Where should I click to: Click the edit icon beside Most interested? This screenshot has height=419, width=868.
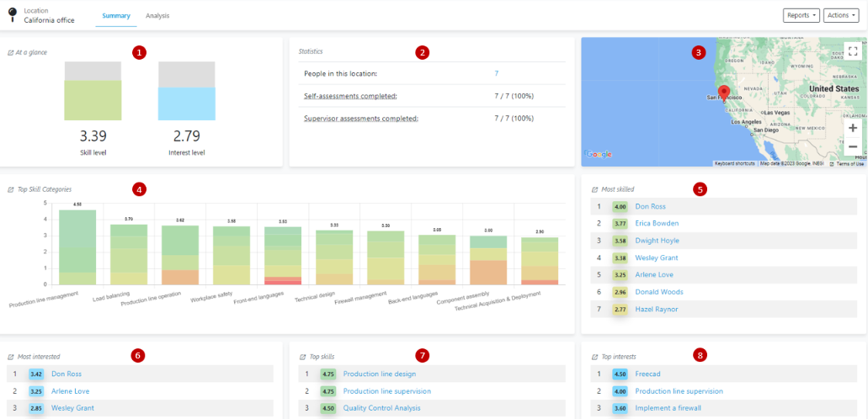10,357
